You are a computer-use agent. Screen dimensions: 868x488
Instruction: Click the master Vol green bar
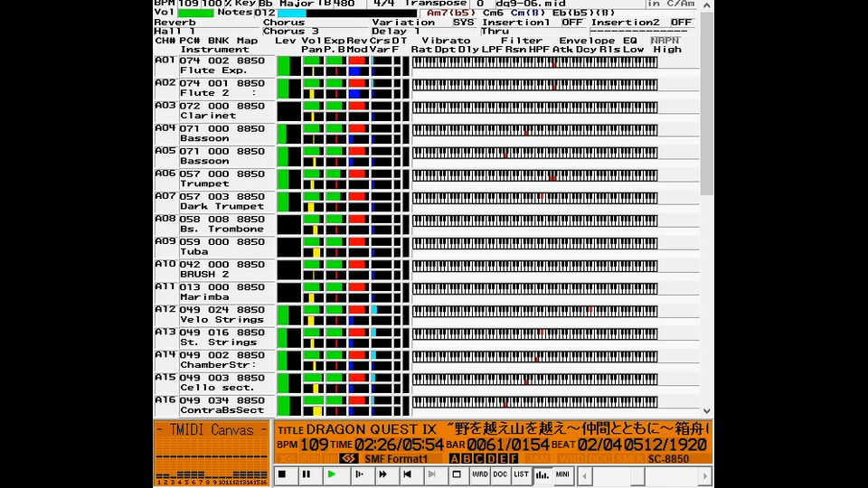[x=195, y=13]
